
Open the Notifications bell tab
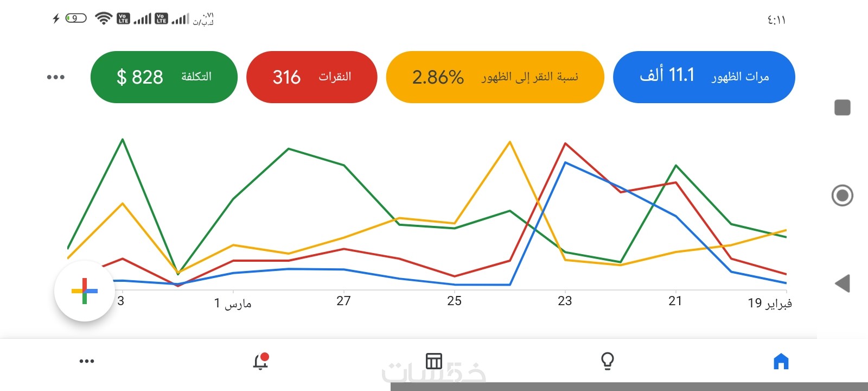click(x=261, y=361)
